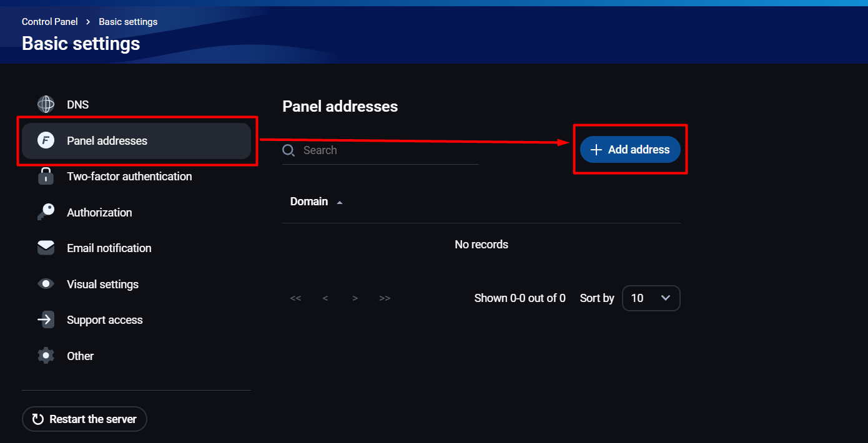This screenshot has width=868, height=443.
Task: Click the Visual settings eye icon
Action: pos(46,284)
